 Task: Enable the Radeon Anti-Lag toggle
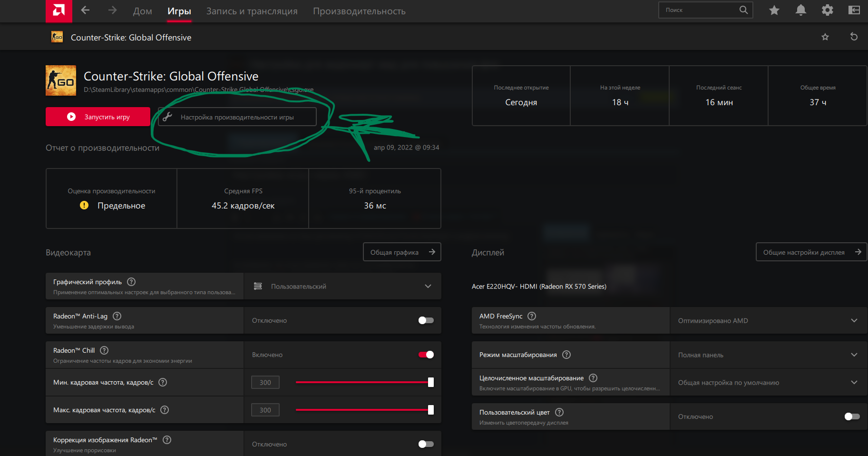(426, 320)
